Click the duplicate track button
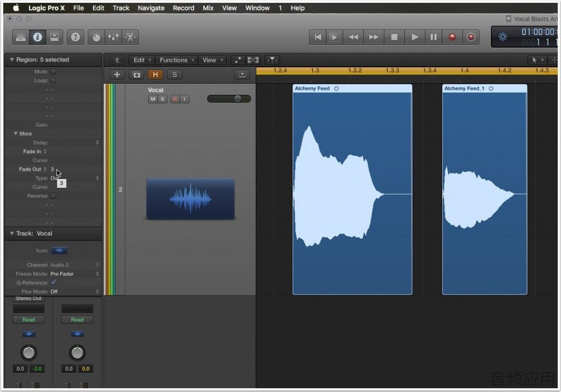The image size is (561, 392). click(136, 74)
